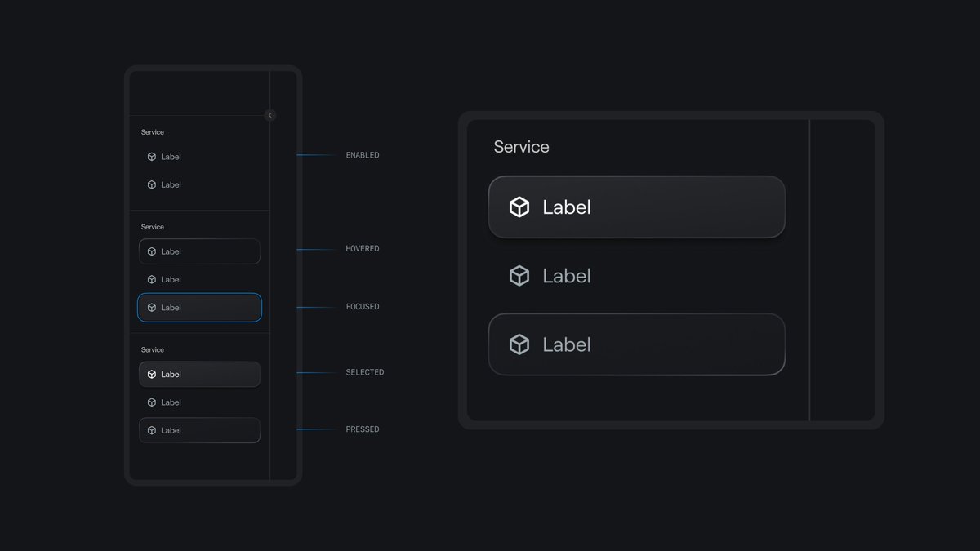The height and width of the screenshot is (551, 980).
Task: Click the cube icon in the large pressed-state Label button
Action: point(519,344)
